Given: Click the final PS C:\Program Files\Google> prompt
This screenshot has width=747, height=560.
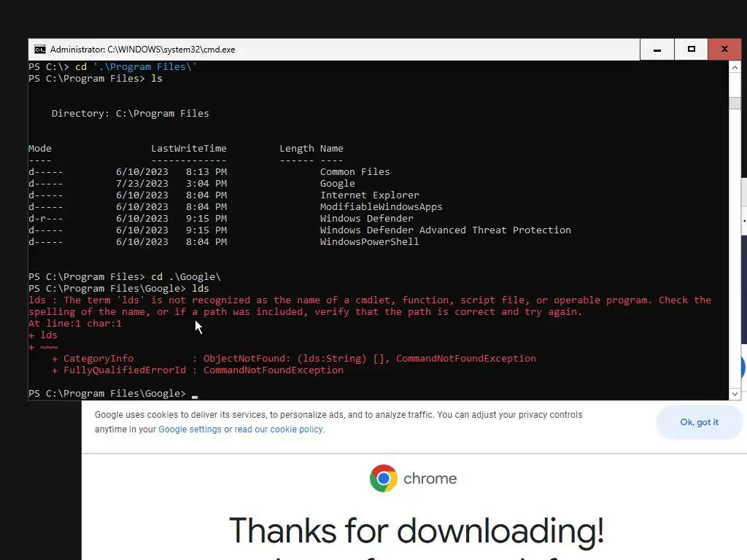Looking at the screenshot, I should [107, 393].
